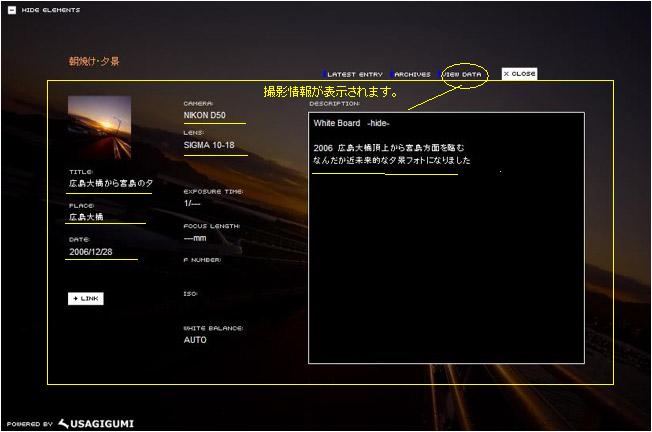The height and width of the screenshot is (432, 652).
Task: Click description line starting with 2006 広島大橋頂上
Action: [x=389, y=148]
